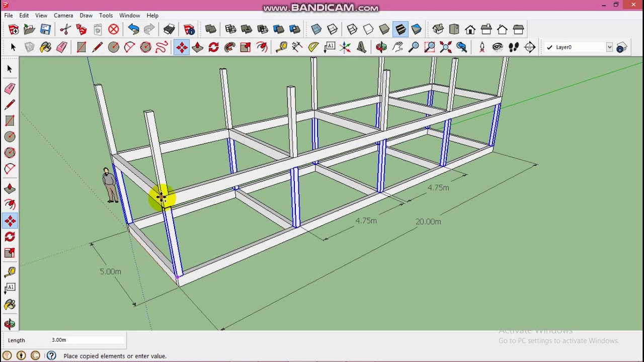
Task: Select the Make Component tool
Action: click(x=30, y=47)
